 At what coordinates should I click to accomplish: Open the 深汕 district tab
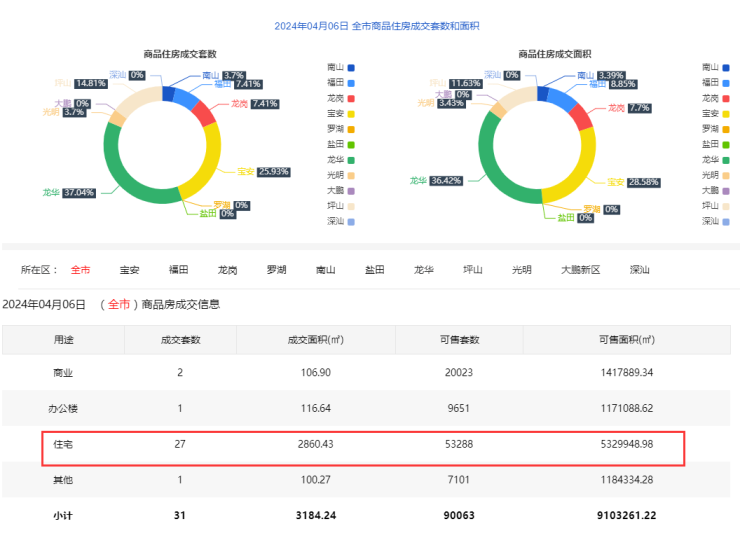click(x=639, y=270)
